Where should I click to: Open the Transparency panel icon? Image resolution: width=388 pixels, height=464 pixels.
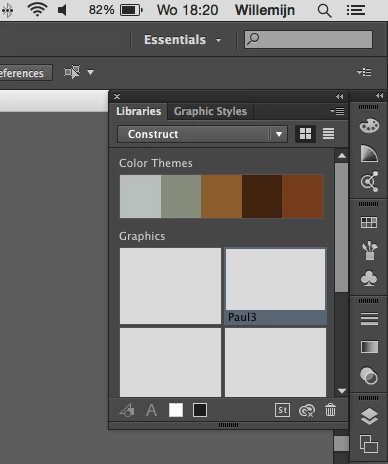pyautogui.click(x=369, y=376)
